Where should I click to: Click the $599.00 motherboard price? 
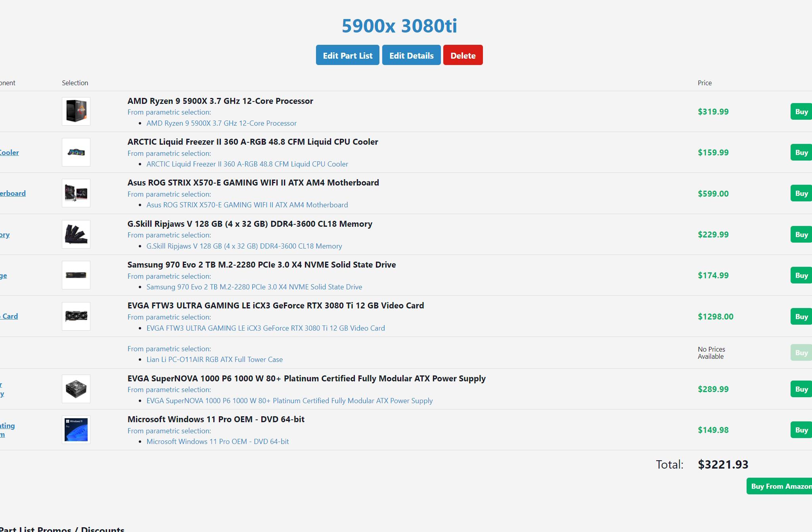coord(713,194)
